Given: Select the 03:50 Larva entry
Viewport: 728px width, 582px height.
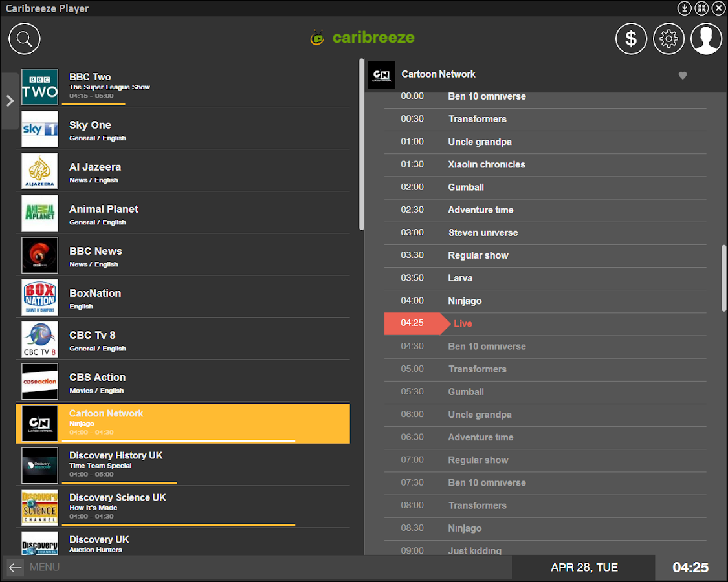Looking at the screenshot, I should (x=545, y=279).
